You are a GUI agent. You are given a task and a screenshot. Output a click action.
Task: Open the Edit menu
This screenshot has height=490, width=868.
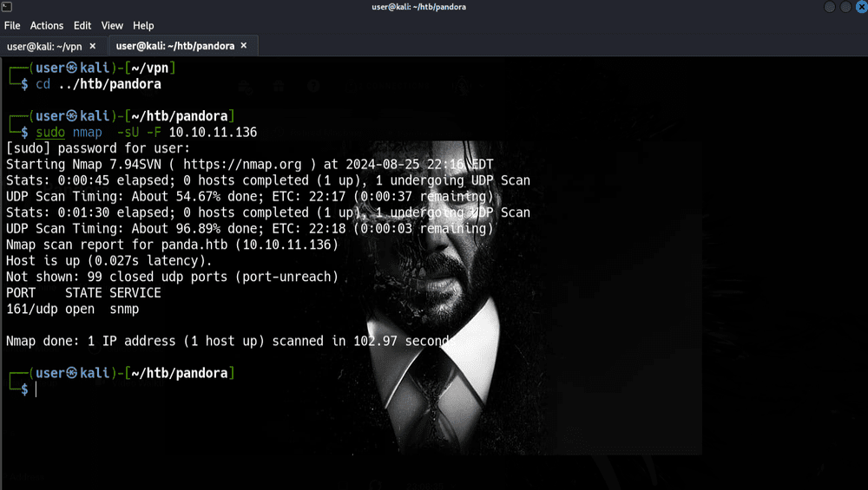(x=82, y=25)
